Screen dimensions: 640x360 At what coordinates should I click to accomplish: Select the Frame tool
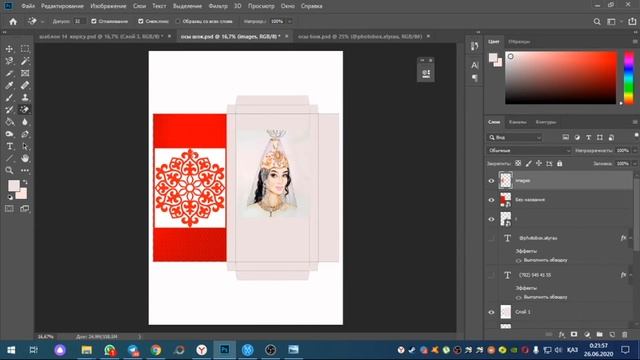25,73
